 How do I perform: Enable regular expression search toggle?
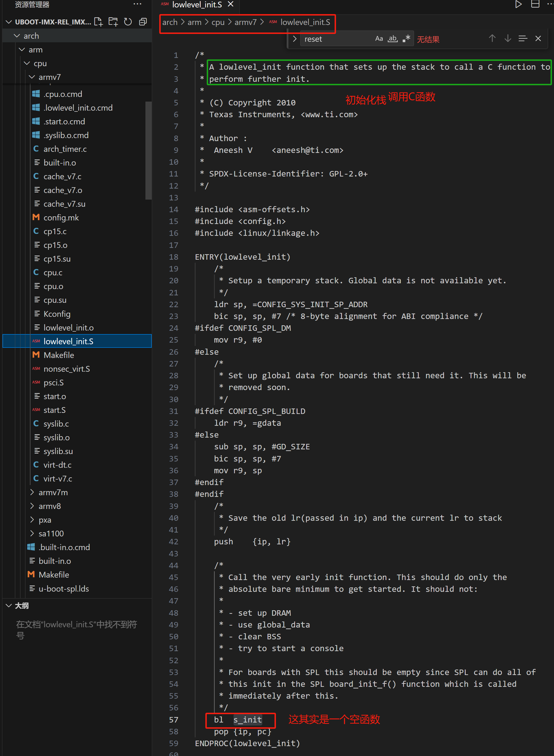[x=406, y=39]
